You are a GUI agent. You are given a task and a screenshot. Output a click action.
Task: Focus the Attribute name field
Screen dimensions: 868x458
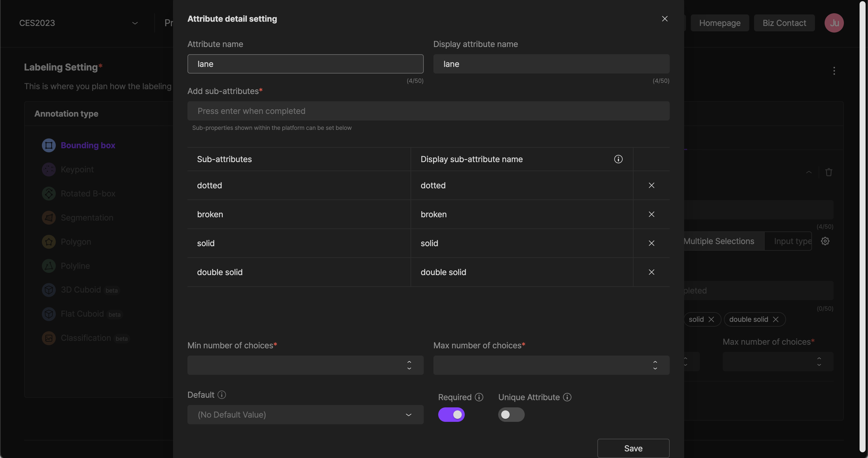point(305,64)
